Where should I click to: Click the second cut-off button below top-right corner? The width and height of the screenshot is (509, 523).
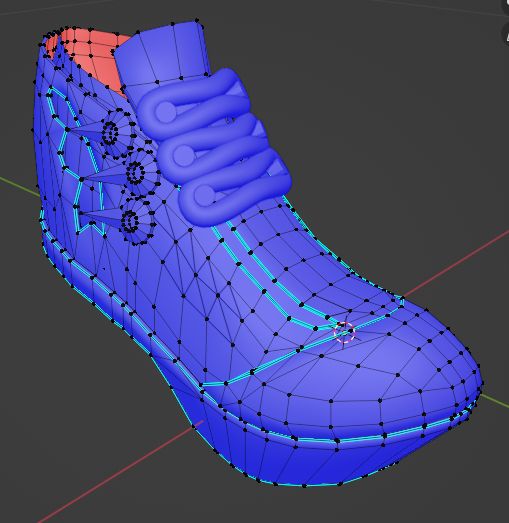pyautogui.click(x=506, y=35)
